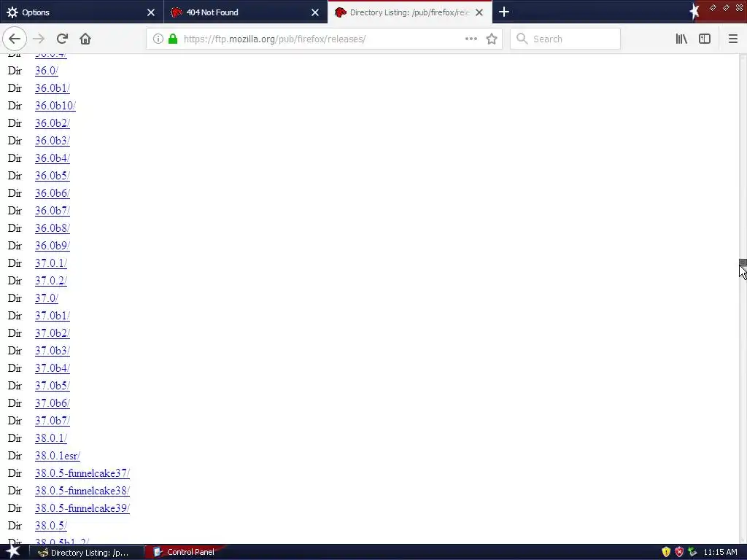Open the hamburger application menu

click(x=733, y=39)
